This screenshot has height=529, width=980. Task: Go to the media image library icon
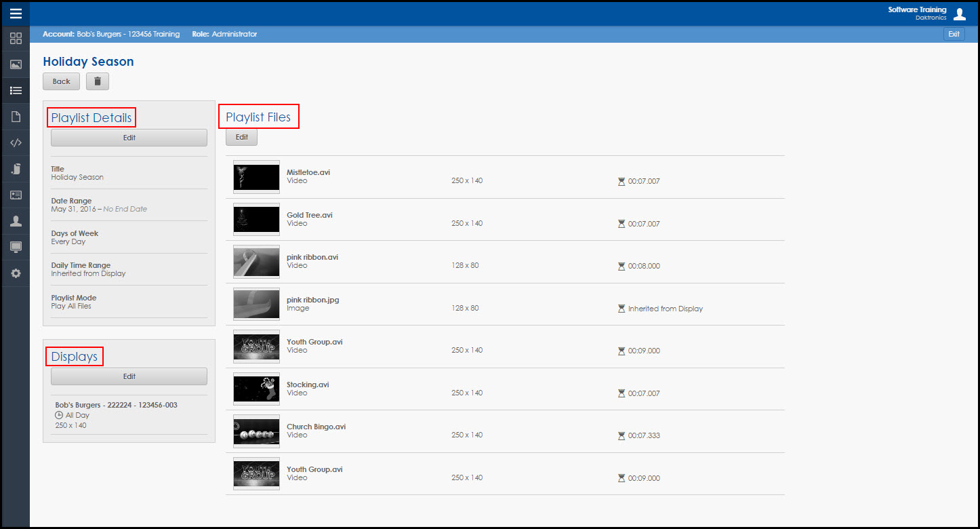pyautogui.click(x=16, y=65)
